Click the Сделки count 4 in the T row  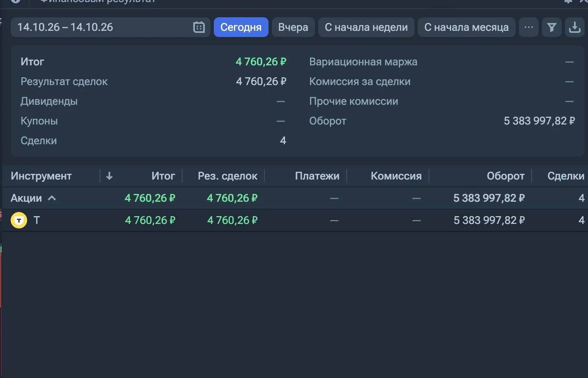(x=581, y=220)
